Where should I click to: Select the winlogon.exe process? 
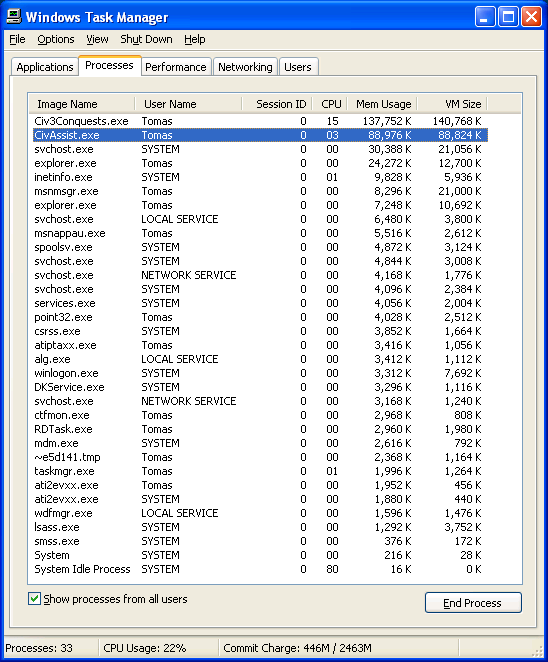click(x=258, y=373)
